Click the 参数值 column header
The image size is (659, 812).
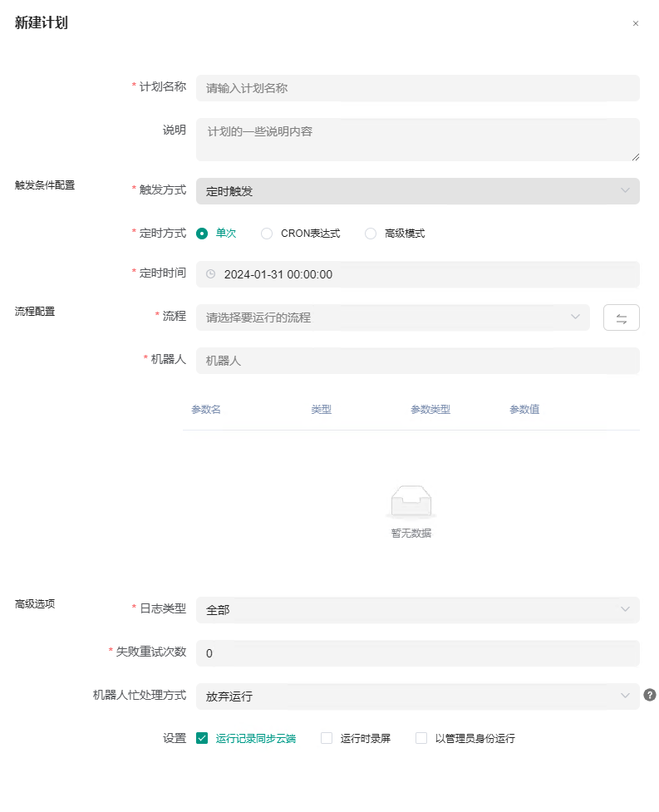coord(524,409)
